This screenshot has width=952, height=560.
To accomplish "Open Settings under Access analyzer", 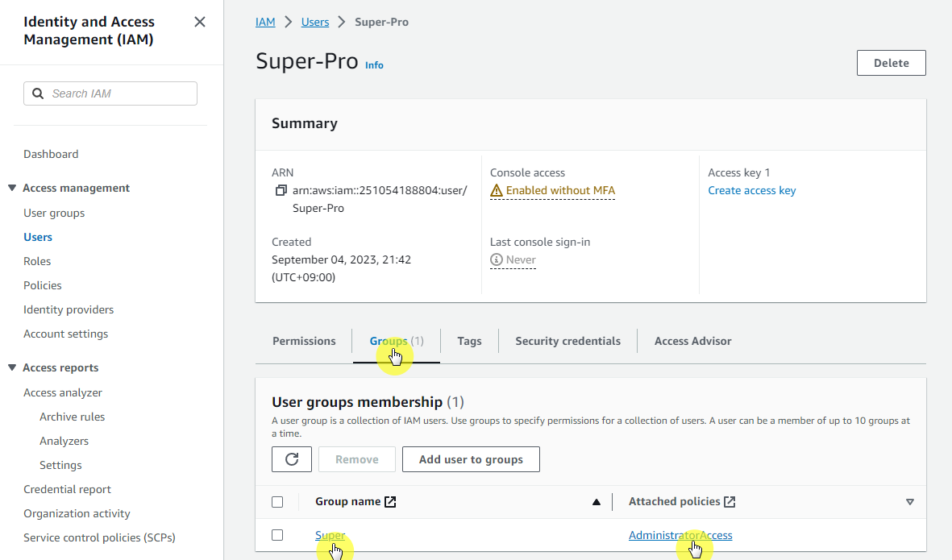I will tap(60, 466).
